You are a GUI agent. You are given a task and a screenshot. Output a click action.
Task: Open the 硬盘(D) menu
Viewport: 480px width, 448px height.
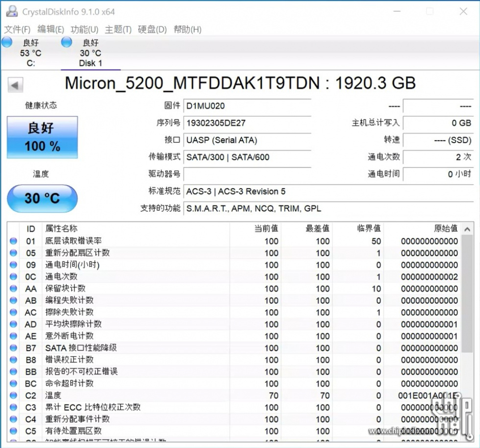(152, 29)
